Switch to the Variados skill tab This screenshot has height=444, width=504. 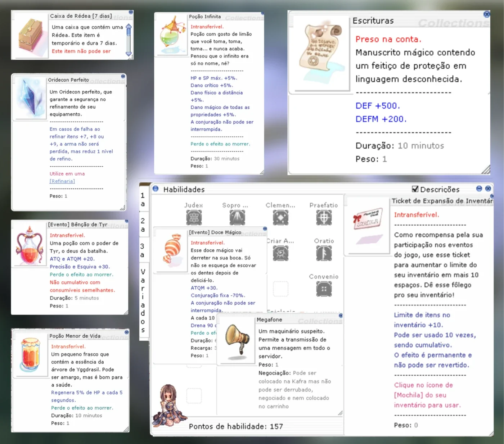pos(143,300)
